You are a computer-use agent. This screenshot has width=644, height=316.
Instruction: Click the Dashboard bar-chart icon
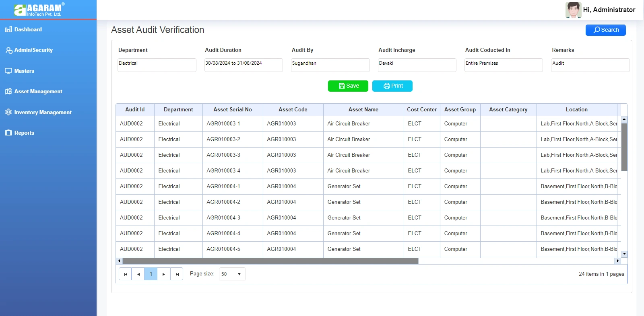click(8, 29)
